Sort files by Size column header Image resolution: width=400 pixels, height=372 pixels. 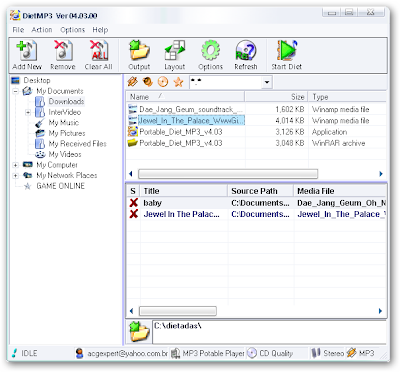pyautogui.click(x=276, y=97)
